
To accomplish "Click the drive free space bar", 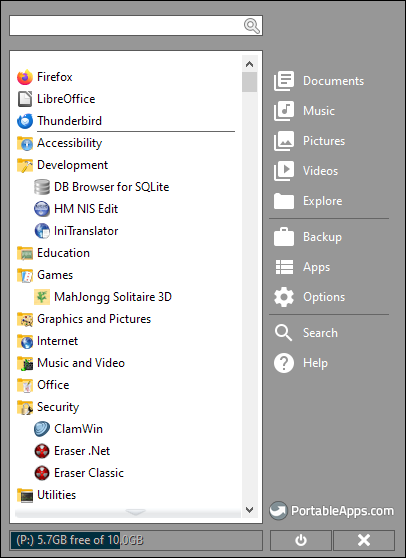I will coord(136,540).
